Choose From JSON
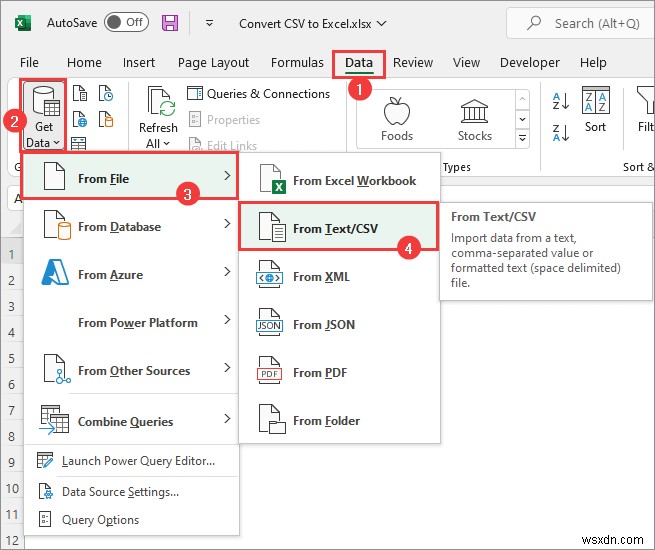The height and width of the screenshot is (550, 655). (339, 324)
